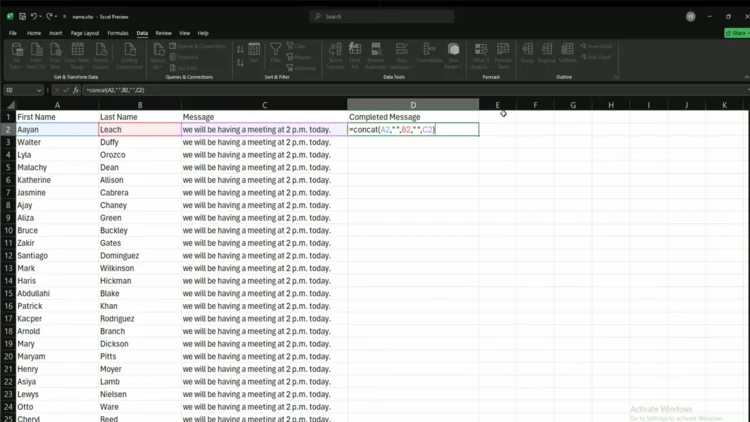The width and height of the screenshot is (750, 422).
Task: Sort Z to A descending
Action: pos(240,62)
